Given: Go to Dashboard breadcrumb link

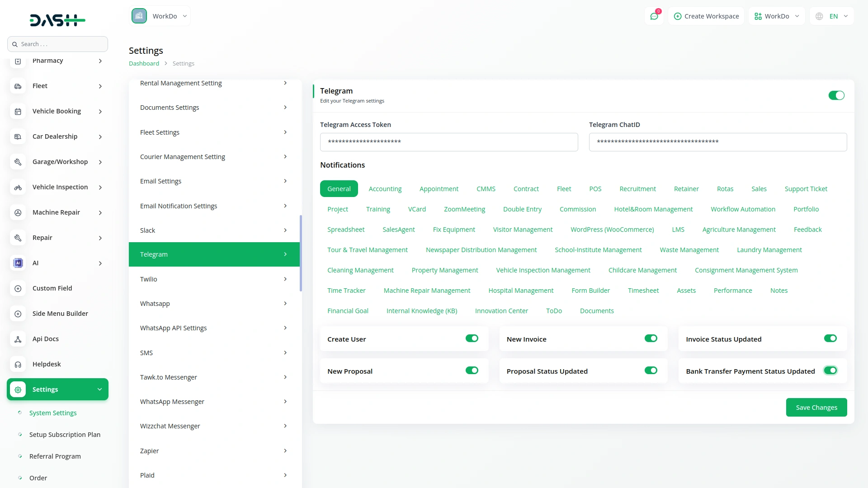Looking at the screenshot, I should click(144, 63).
